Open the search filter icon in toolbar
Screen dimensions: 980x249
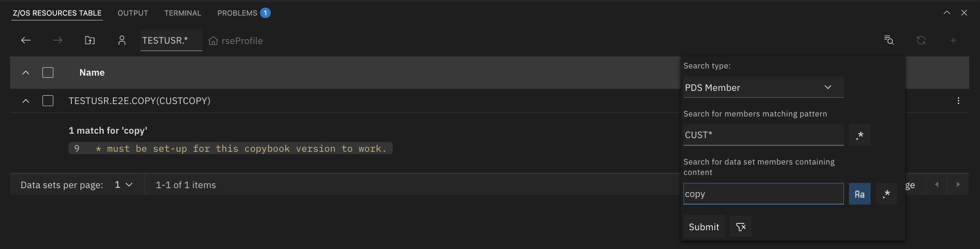pyautogui.click(x=889, y=40)
